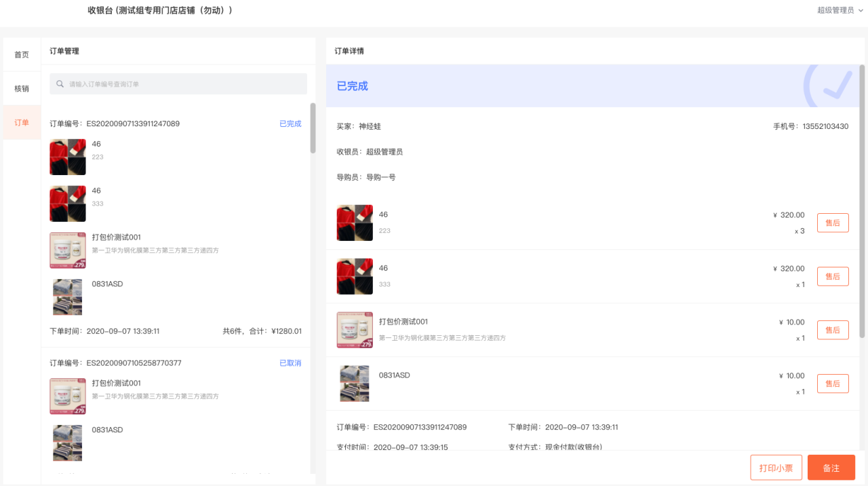Click 售后 for item 46 (333)
The height and width of the screenshot is (486, 868).
click(x=832, y=276)
